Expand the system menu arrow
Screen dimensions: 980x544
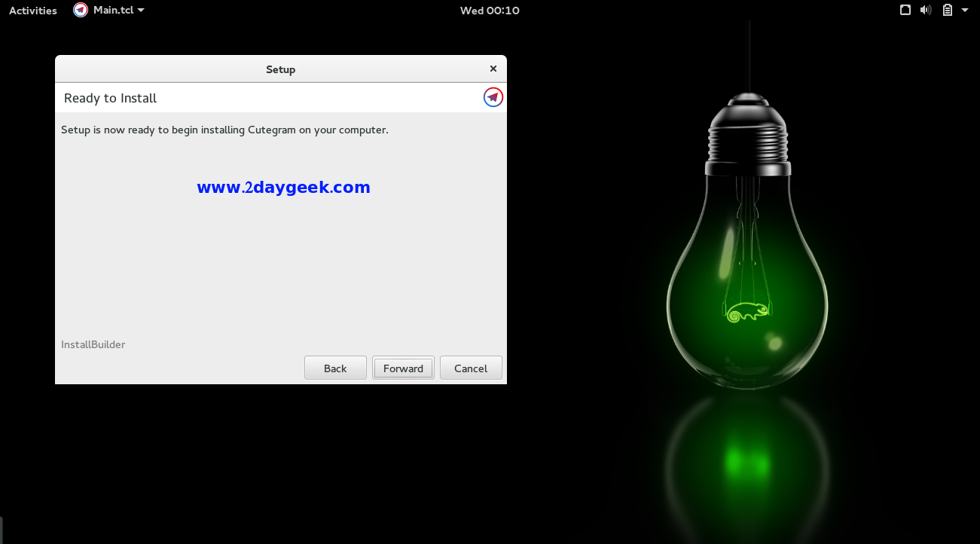point(965,11)
